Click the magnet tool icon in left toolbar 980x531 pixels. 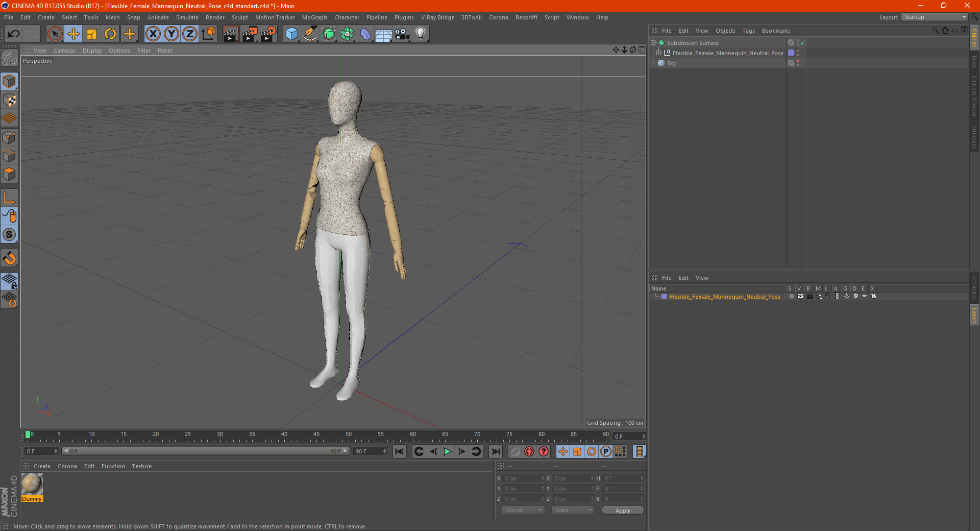point(9,258)
